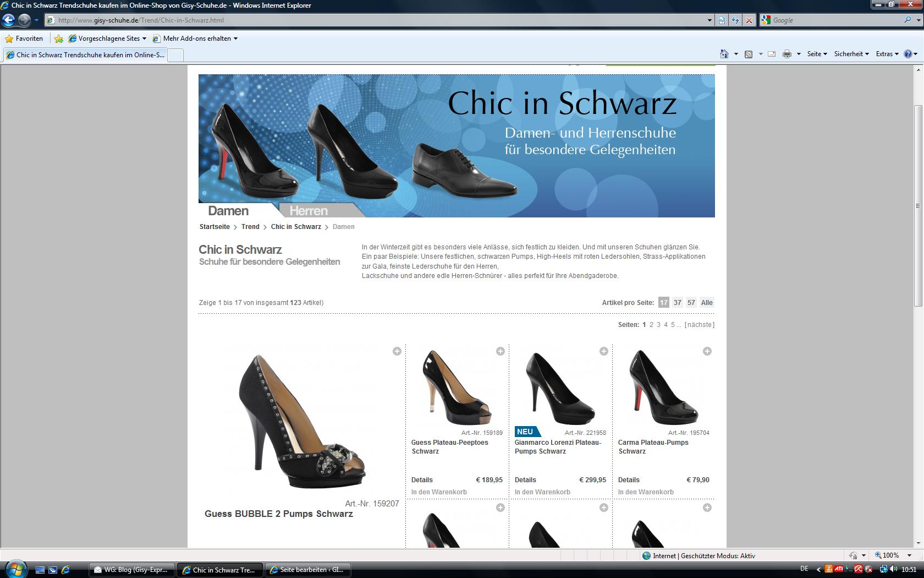
Task: Click the plus icon on Guess BUBBLE 2 Pumps
Action: click(x=397, y=351)
